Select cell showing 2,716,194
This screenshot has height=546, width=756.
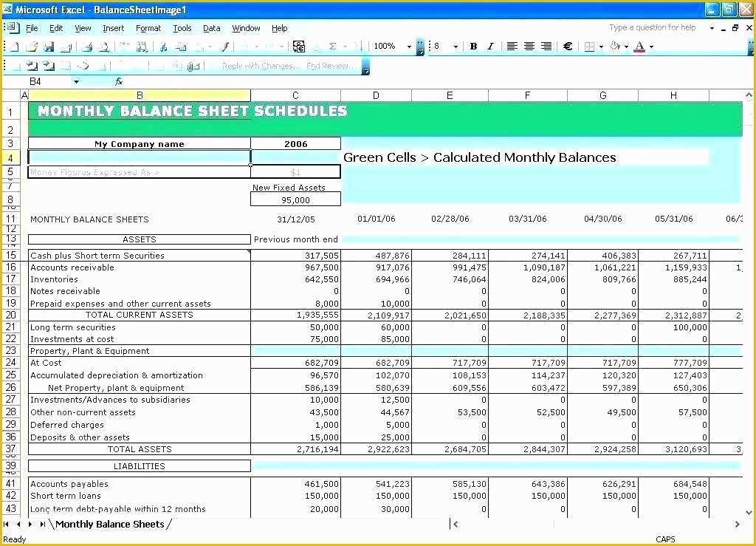coord(295,449)
